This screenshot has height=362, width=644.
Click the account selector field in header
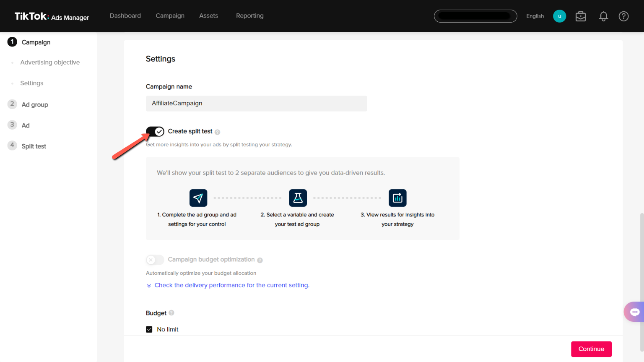[475, 16]
